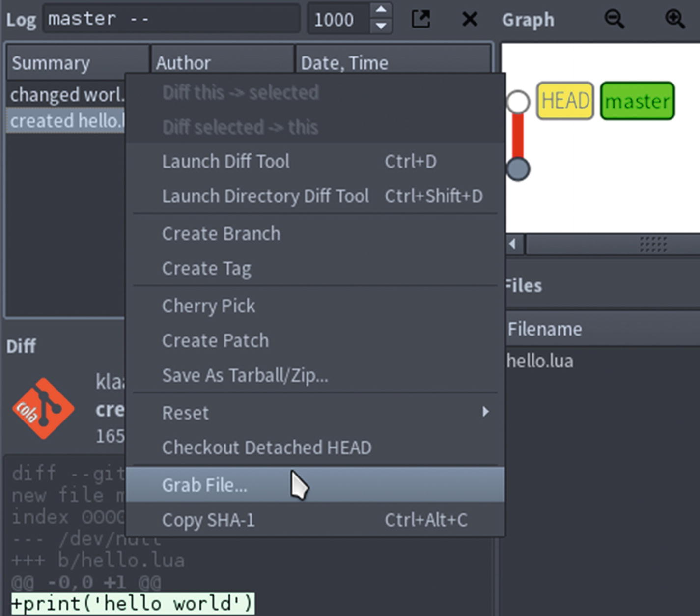Screen dimensions: 700x616
Task: Click the graph scroll-left arrow
Action: [513, 244]
